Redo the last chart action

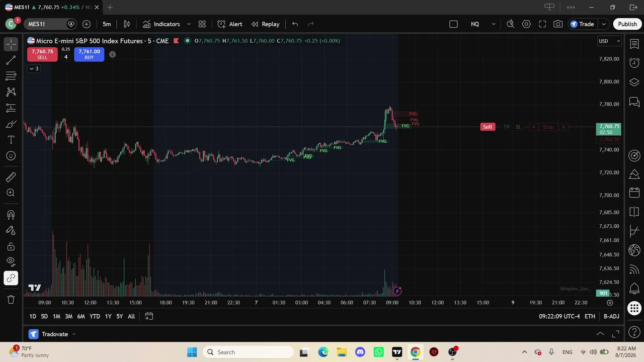pyautogui.click(x=311, y=24)
